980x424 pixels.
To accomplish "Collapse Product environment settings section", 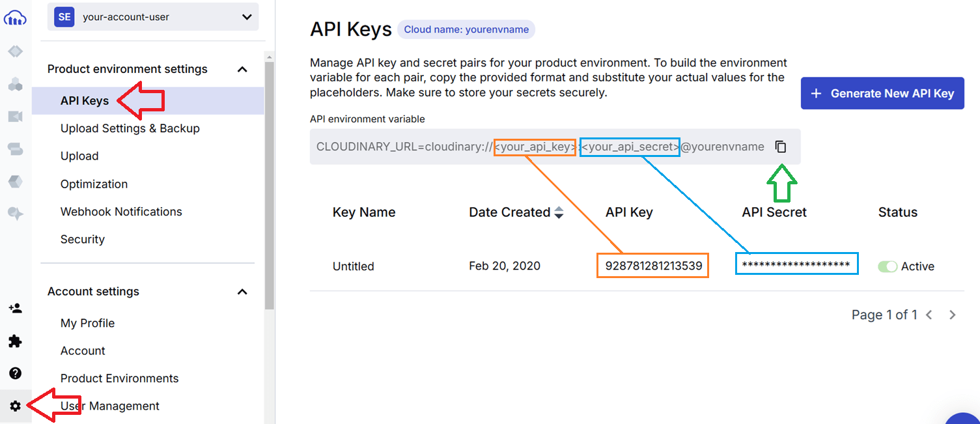I will 242,69.
